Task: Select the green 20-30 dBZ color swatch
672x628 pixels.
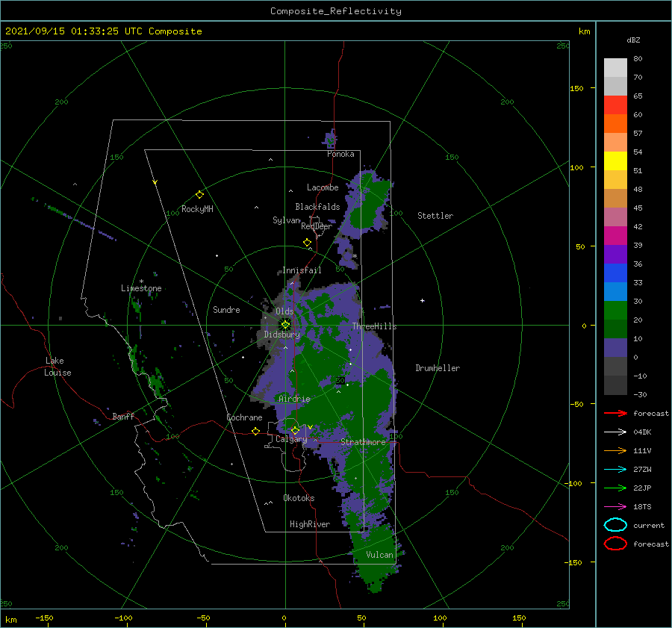Action: (x=615, y=311)
